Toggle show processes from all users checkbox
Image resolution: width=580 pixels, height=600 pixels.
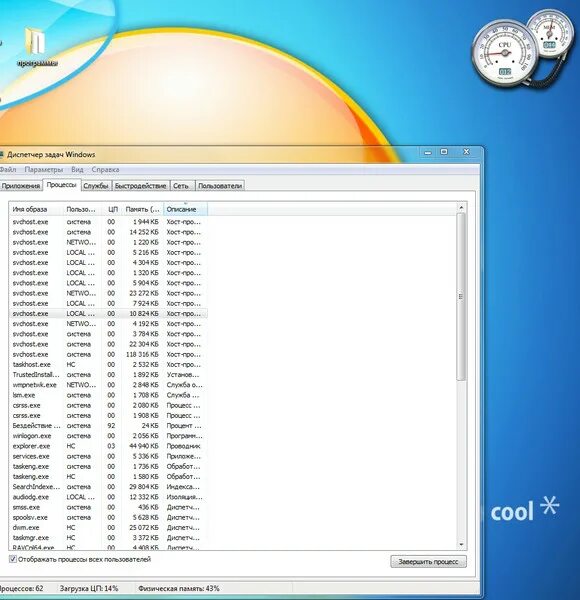tap(13, 559)
